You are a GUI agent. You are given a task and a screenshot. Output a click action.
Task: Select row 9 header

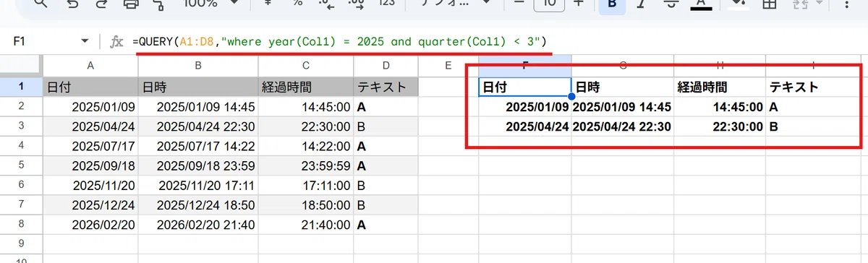point(21,245)
